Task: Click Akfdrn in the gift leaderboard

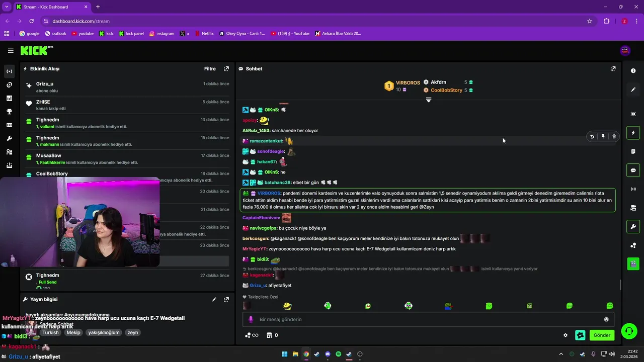Action: [438, 82]
